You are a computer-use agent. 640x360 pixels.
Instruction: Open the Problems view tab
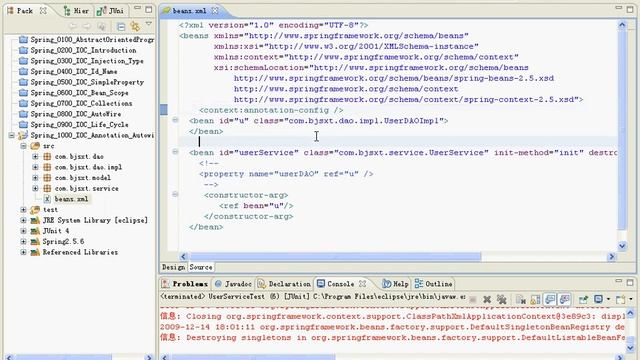pos(185,284)
